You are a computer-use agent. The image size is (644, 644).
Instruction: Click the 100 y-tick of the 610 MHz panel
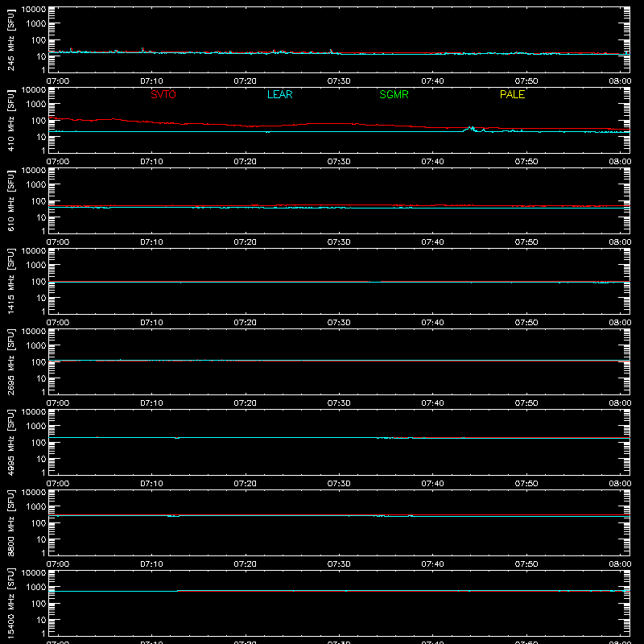(x=39, y=201)
